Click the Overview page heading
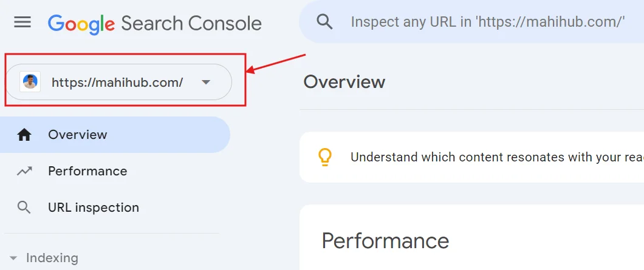 [344, 82]
